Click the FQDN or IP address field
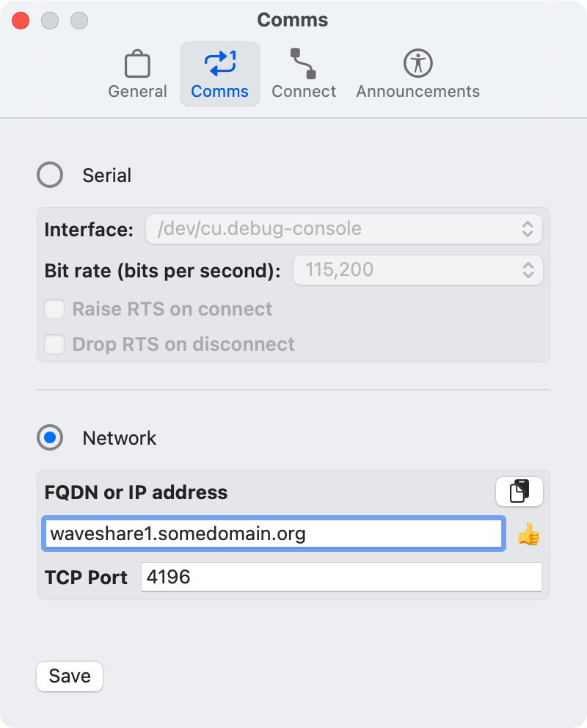Screen dimensions: 587x728 pos(273,534)
